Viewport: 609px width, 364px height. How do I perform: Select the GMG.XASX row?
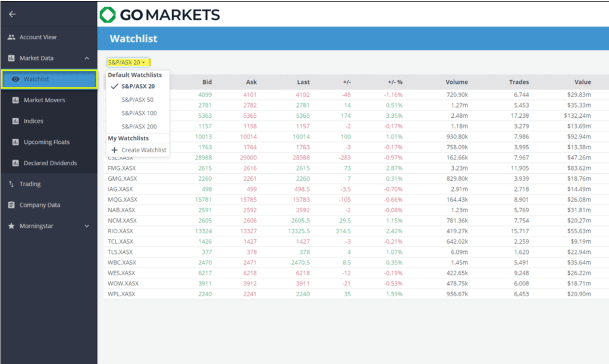tap(356, 178)
